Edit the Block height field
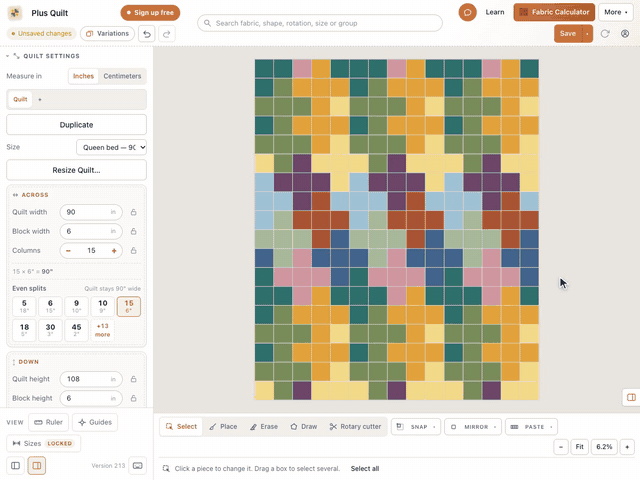 coord(91,398)
